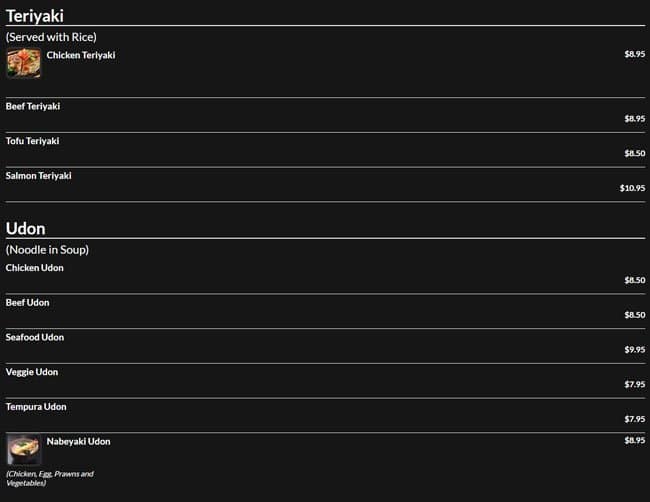Select Salmon Teriyaki menu entry
Screen dimensions: 650x502
pos(39,176)
